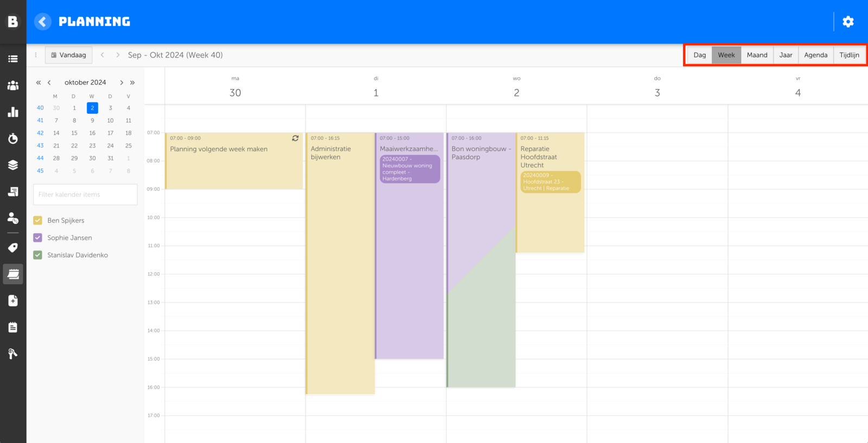This screenshot has height=443, width=868.
Task: Uncheck the Ben Spijkers calendar
Action: (x=38, y=220)
